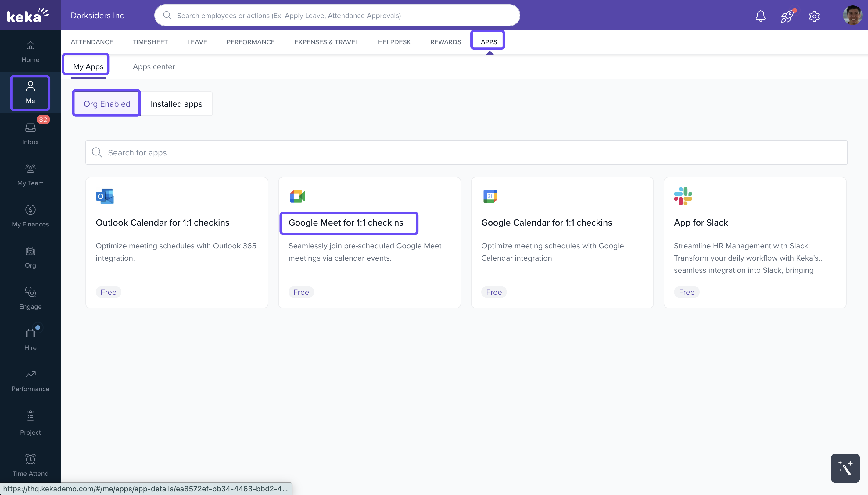Open settings gear icon in header

click(814, 16)
